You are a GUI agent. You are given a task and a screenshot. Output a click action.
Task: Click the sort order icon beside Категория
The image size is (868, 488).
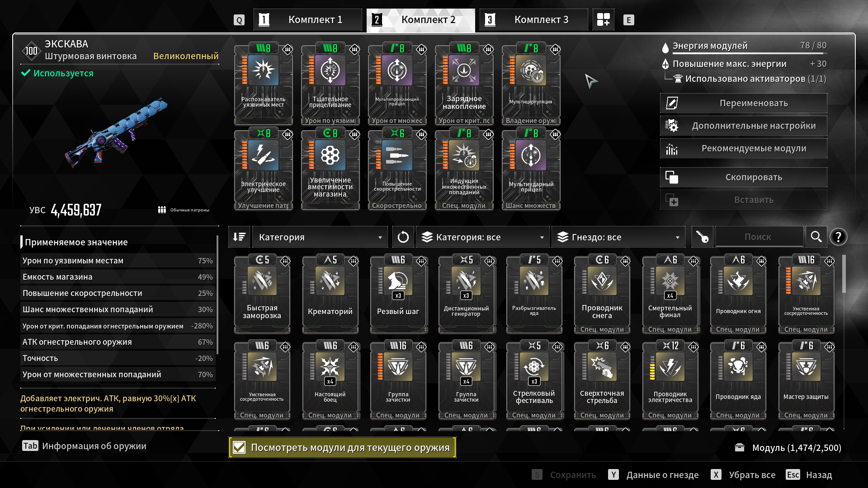point(239,237)
